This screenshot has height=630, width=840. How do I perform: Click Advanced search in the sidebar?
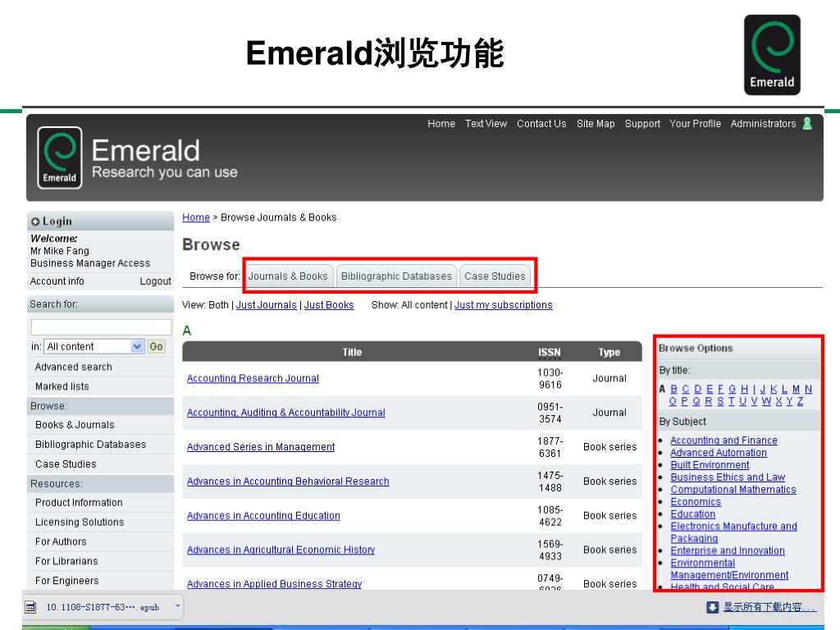click(x=73, y=367)
